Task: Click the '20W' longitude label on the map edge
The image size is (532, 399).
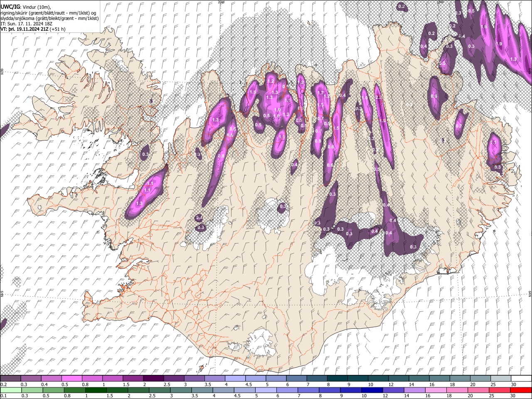Action: [221, 2]
